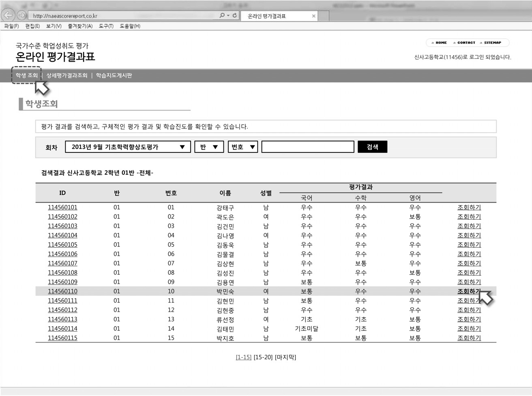
Task: Click 조회하기 for student 김현중
Action: [469, 310]
